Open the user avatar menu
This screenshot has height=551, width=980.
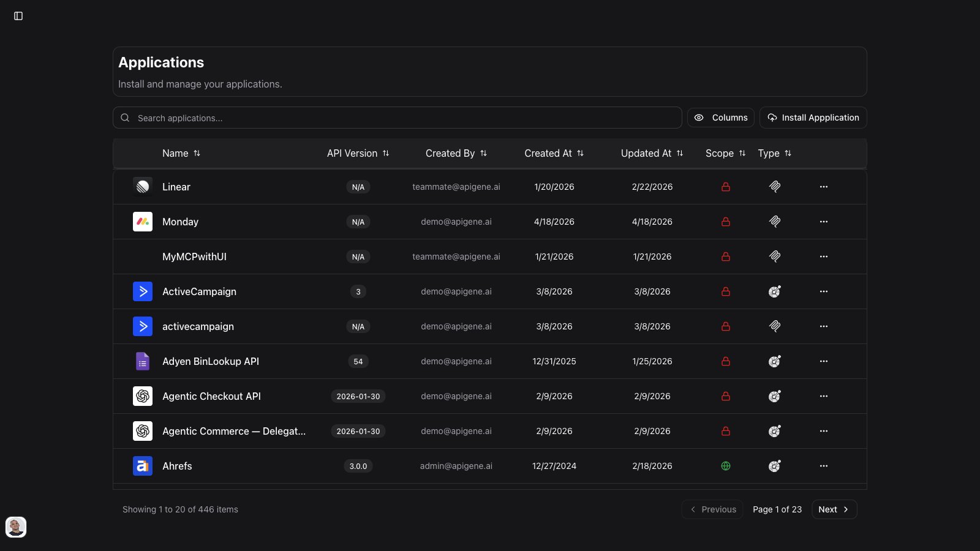pyautogui.click(x=16, y=527)
